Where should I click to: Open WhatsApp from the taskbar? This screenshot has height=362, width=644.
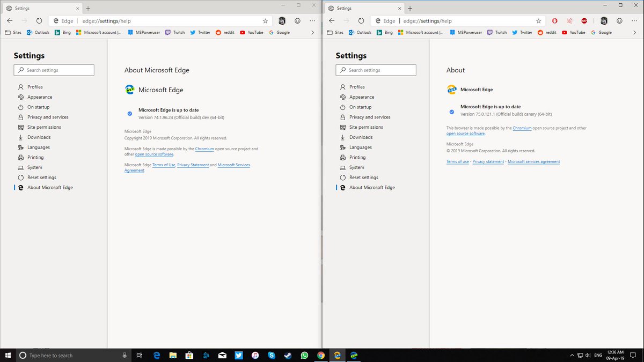[304, 355]
